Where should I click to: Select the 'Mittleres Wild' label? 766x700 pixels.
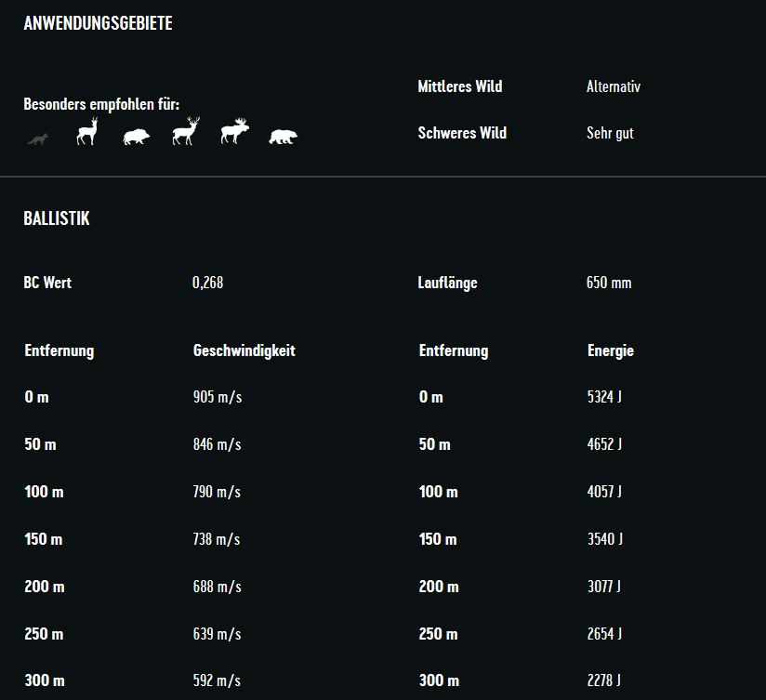click(460, 86)
